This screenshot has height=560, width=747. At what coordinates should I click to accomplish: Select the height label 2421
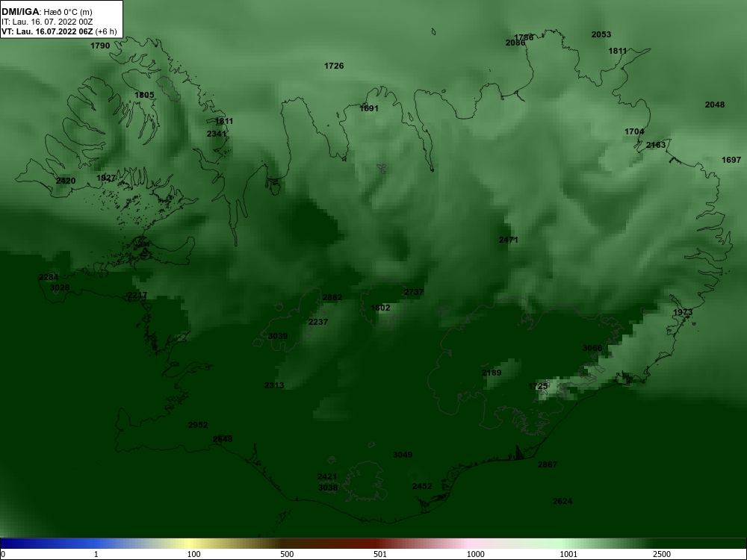pos(327,476)
